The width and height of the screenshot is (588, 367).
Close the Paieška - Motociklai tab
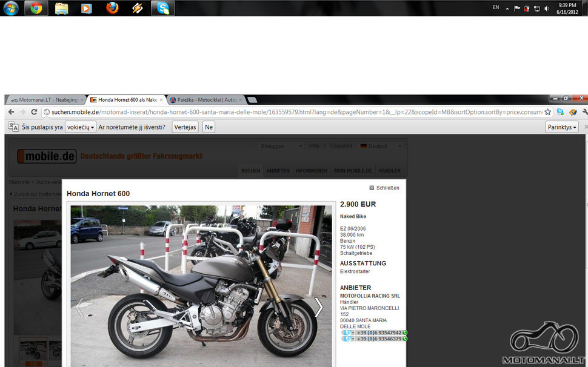[241, 100]
